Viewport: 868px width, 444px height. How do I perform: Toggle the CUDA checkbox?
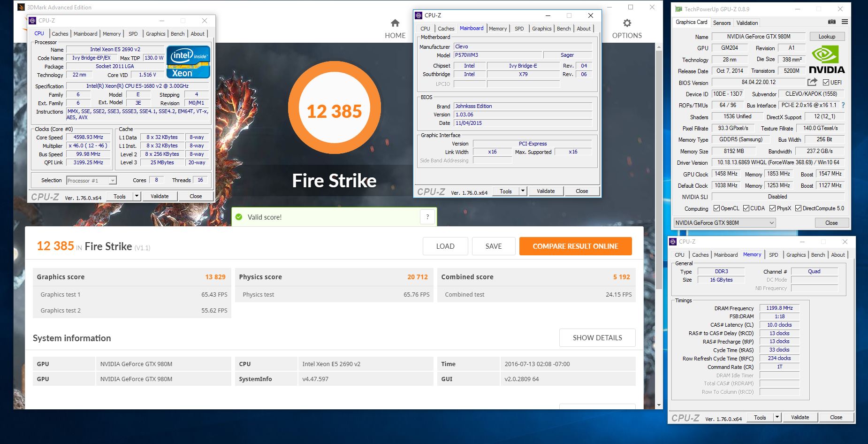[746, 208]
